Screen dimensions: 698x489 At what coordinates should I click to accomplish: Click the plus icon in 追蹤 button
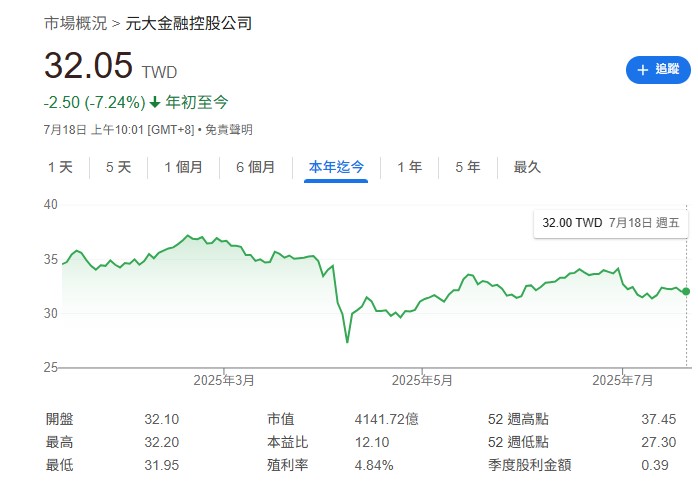[x=642, y=70]
